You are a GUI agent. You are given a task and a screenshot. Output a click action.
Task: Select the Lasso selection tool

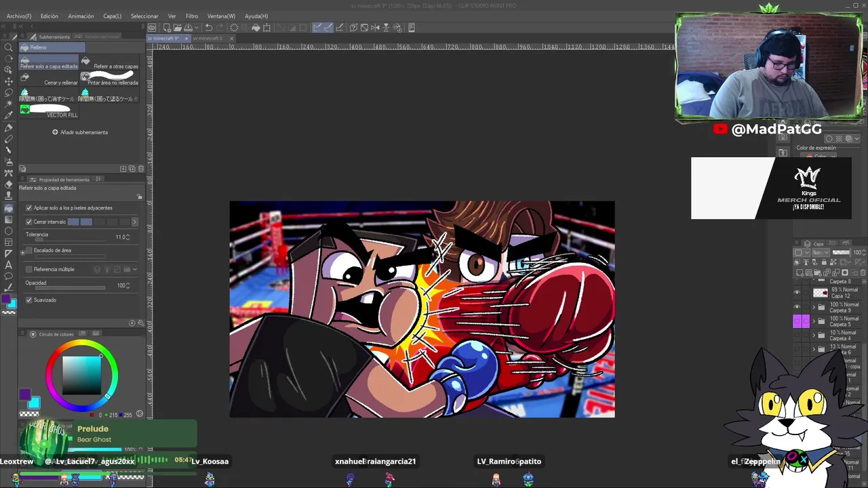coord(9,93)
